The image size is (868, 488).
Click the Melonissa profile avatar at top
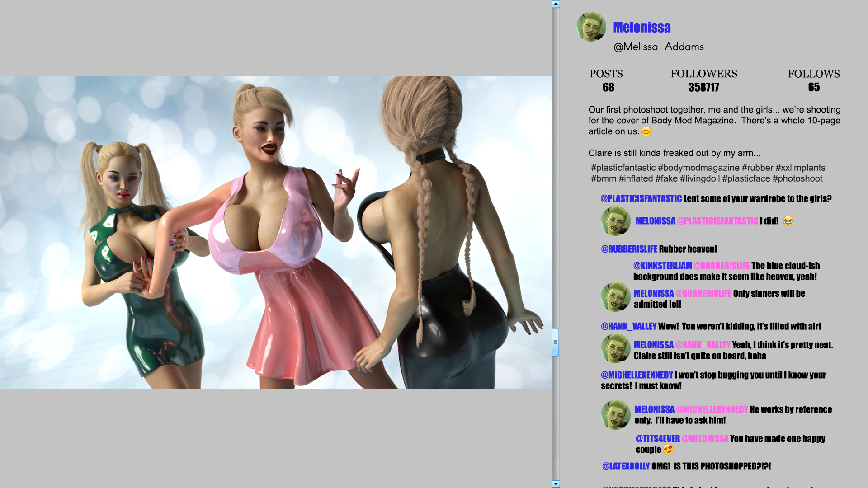tap(591, 27)
